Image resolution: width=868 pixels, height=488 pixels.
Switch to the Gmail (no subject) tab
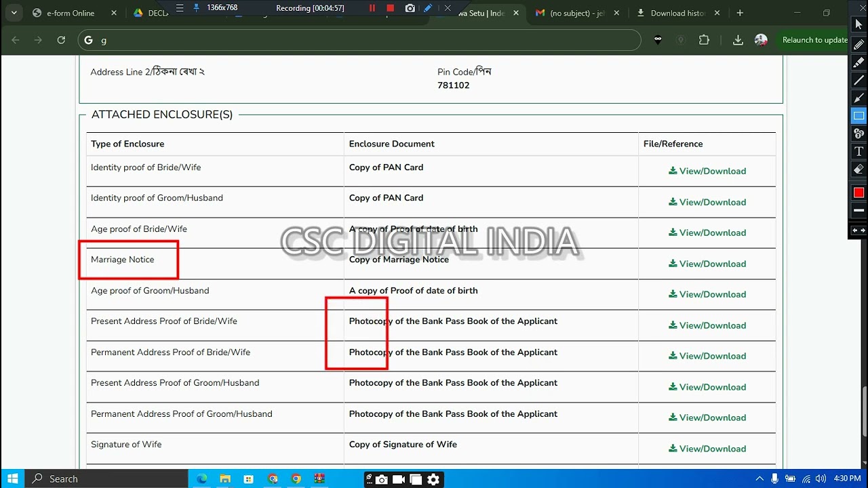(578, 13)
